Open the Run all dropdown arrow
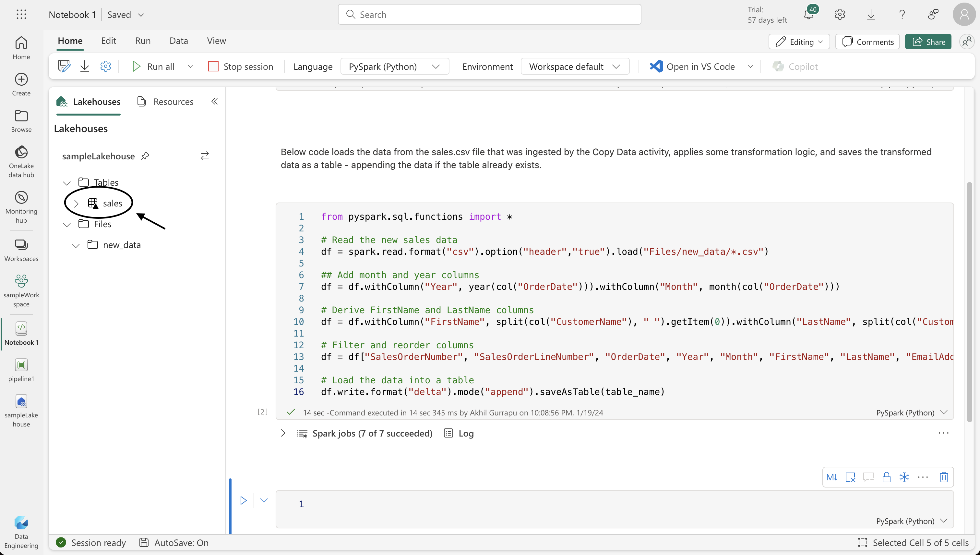980x555 pixels. [190, 66]
